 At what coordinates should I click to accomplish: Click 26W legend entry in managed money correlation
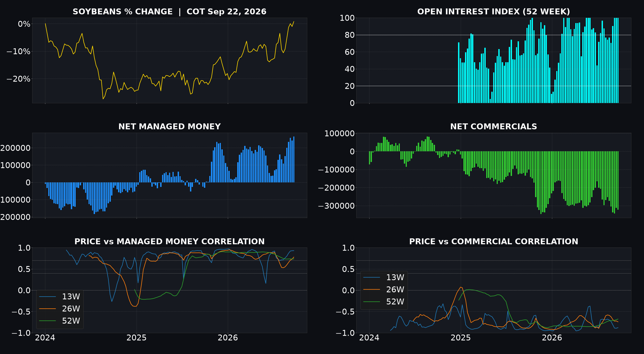[x=60, y=309]
